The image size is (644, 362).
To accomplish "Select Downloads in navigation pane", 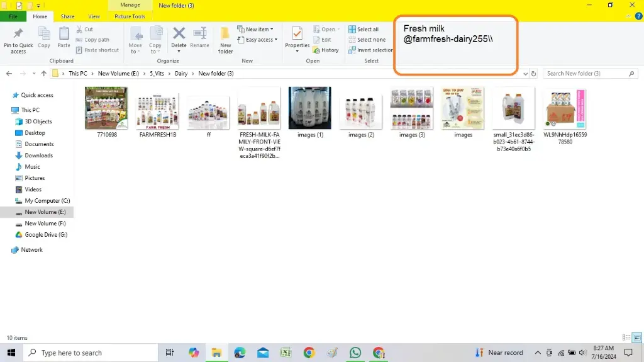I will pos(34,156).
